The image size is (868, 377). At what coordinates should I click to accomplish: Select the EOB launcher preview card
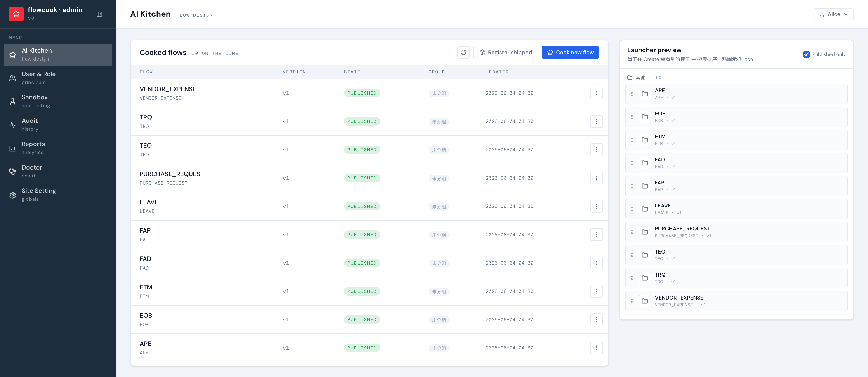(x=736, y=117)
